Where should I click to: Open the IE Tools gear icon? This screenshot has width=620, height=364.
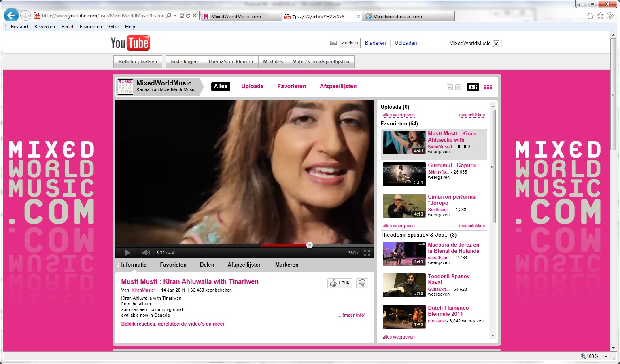click(610, 16)
